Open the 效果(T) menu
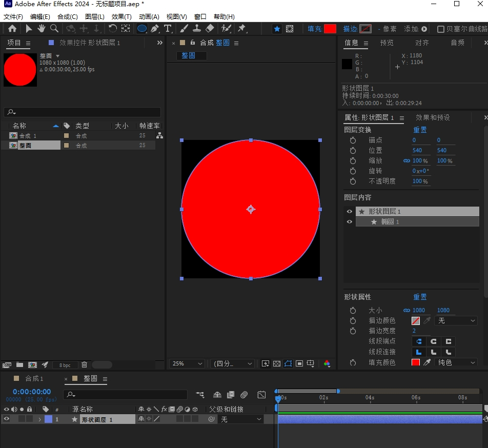 [x=121, y=17]
